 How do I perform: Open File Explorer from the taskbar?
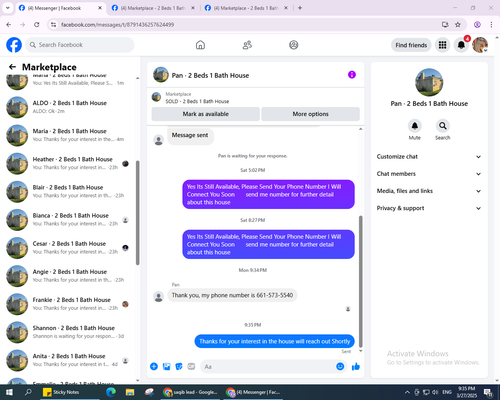coord(130,392)
